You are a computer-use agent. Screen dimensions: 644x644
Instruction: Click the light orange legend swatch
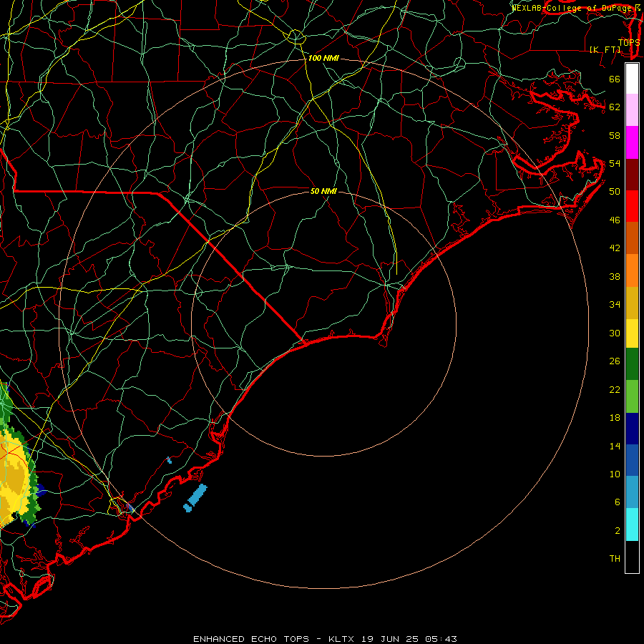[632, 270]
